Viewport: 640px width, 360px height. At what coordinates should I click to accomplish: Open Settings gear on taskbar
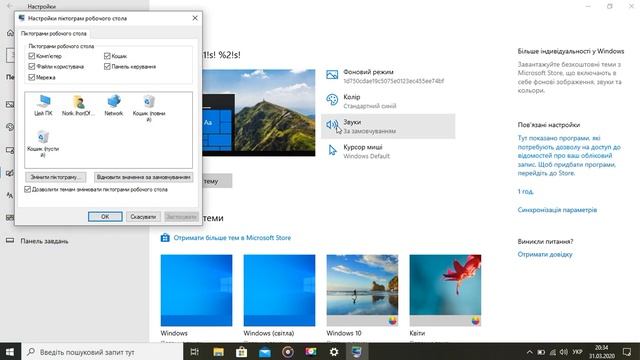pos(334,352)
